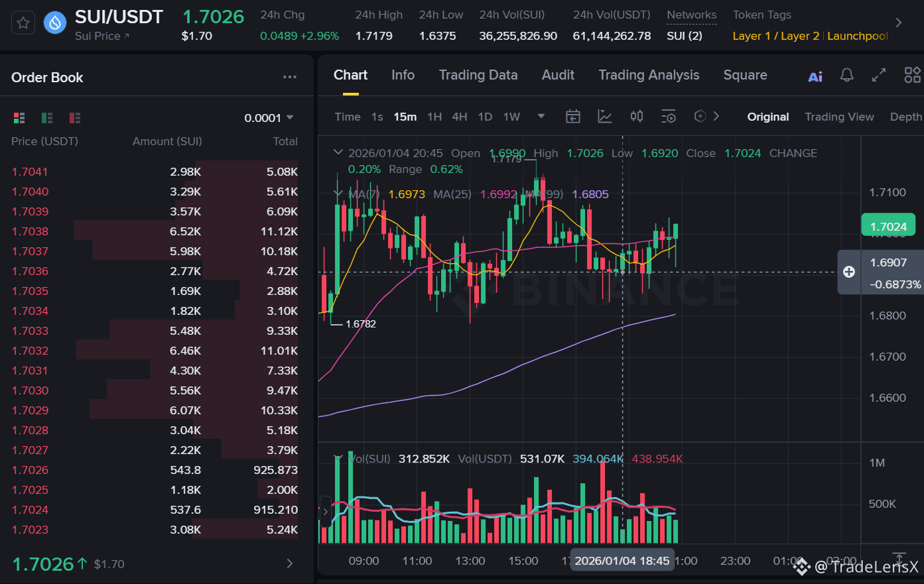Select the 15m timeframe
The image size is (924, 584).
pos(405,117)
